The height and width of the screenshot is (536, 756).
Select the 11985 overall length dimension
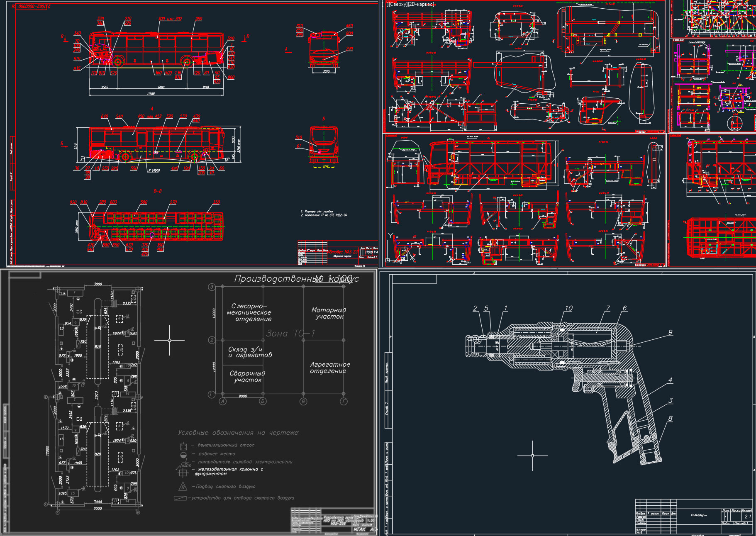(x=151, y=94)
